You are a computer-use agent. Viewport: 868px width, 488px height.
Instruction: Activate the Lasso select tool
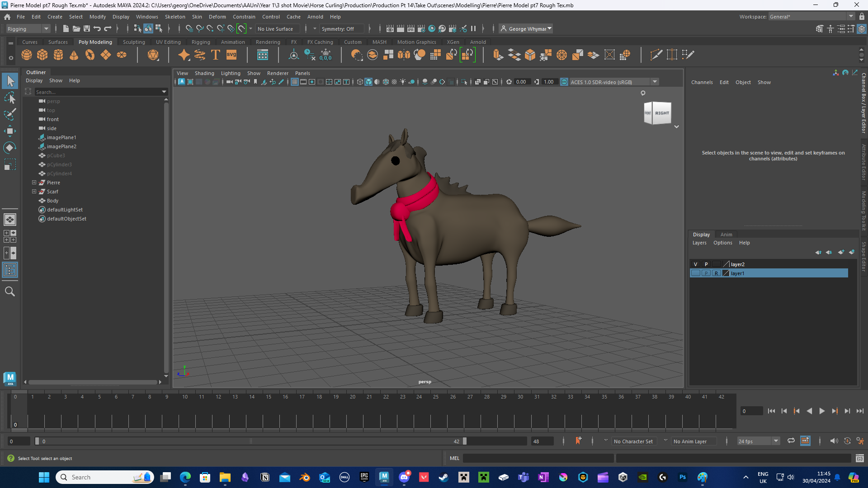10,98
